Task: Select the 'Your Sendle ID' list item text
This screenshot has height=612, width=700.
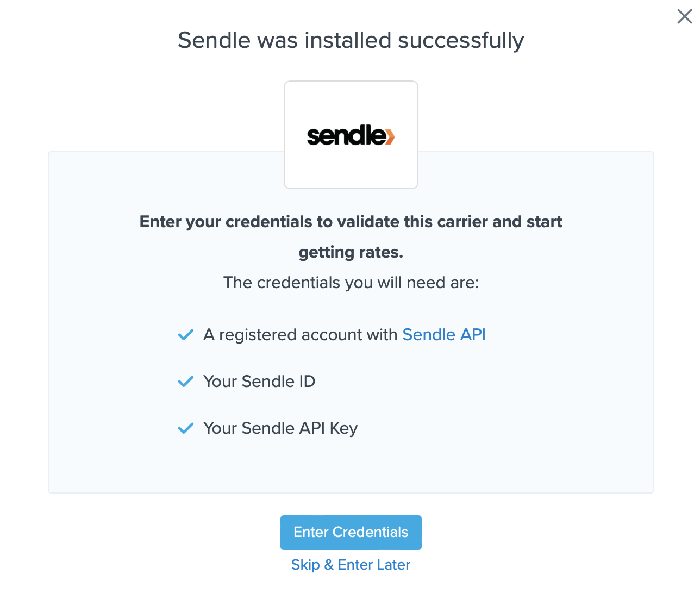Action: point(259,382)
